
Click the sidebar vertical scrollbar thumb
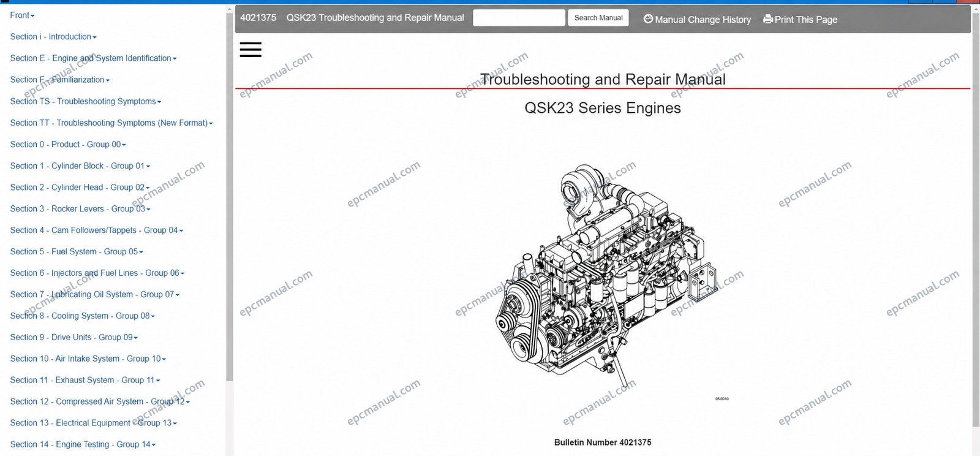(230, 197)
